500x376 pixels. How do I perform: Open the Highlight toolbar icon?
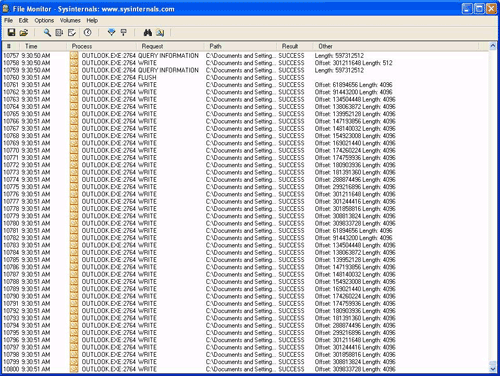[x=124, y=32]
